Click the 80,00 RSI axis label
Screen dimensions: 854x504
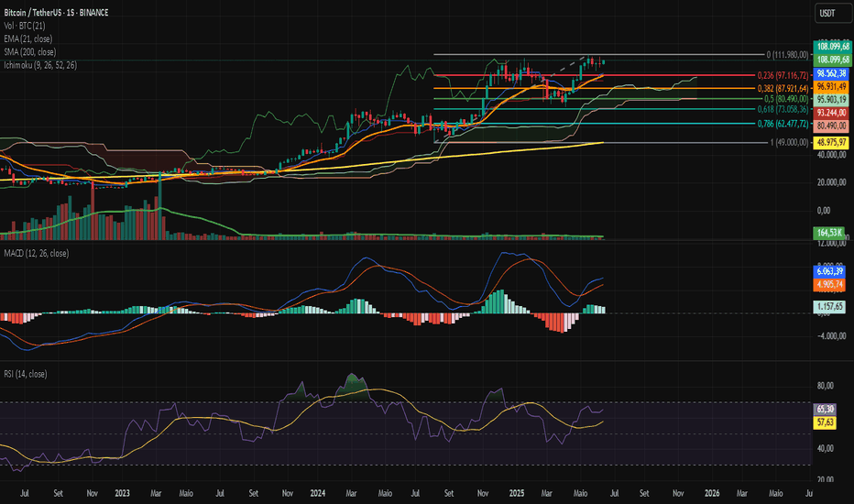click(825, 386)
